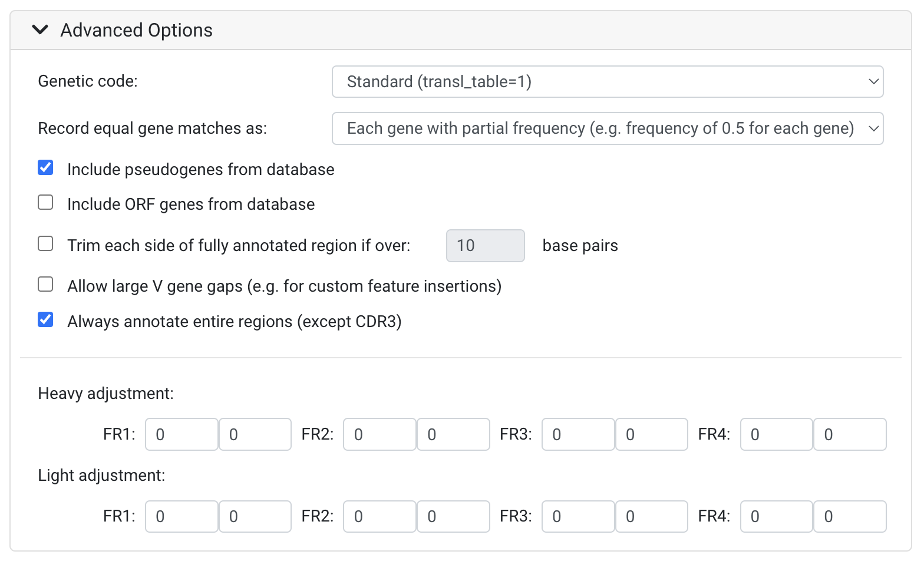
Task: Click Heavy adjustment FR4 second field
Action: [850, 434]
